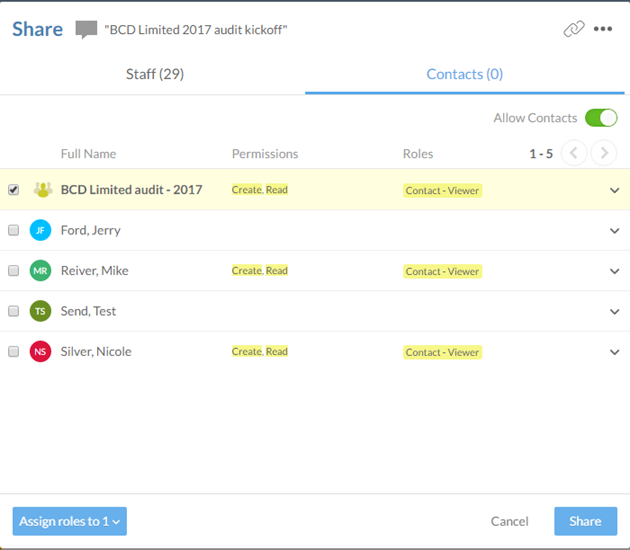Click the BCD Limited audit group icon
The image size is (630, 550).
pyautogui.click(x=42, y=190)
